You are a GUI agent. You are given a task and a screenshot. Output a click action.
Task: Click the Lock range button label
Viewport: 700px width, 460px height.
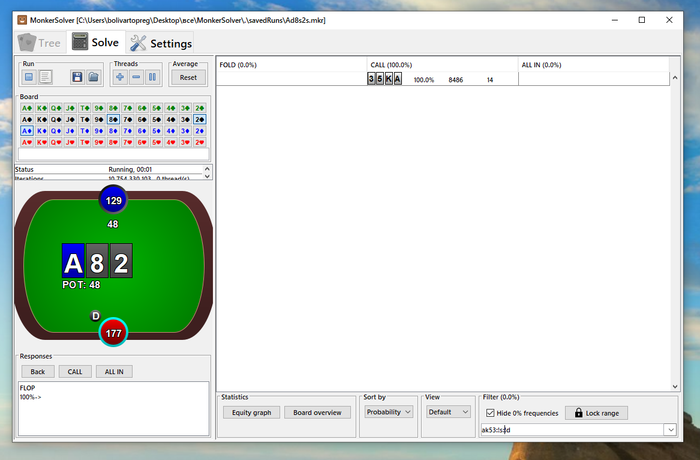click(602, 413)
